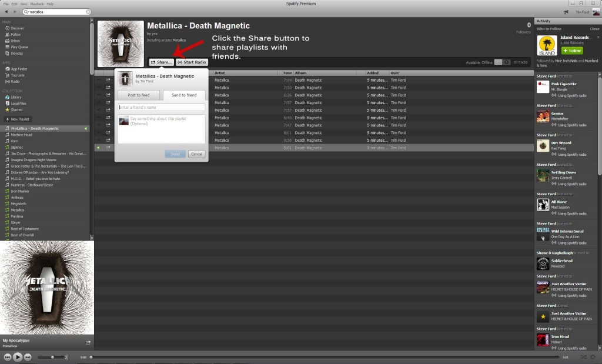The width and height of the screenshot is (602, 364).
Task: Open the Radio app in sidebar
Action: coord(15,81)
